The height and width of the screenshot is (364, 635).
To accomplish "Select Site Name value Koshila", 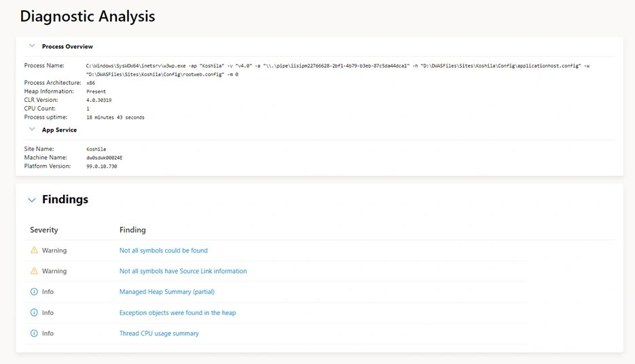I will [96, 149].
